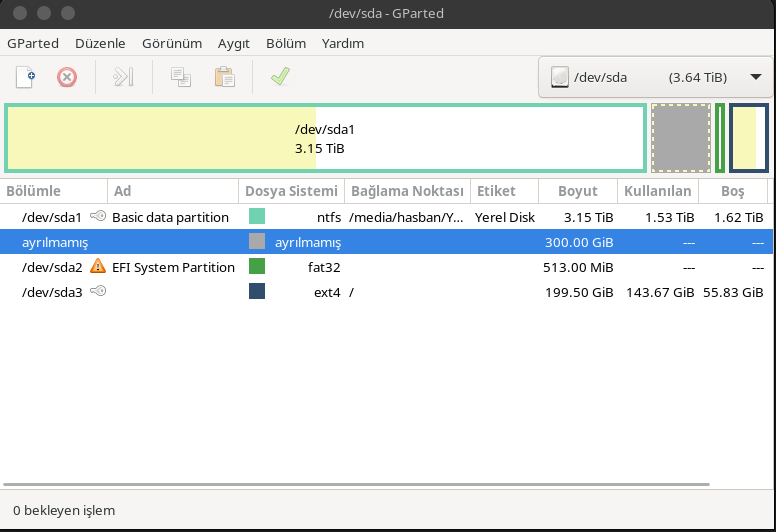The height and width of the screenshot is (532, 776).
Task: Sort by the Boyut column header
Action: coord(578,191)
